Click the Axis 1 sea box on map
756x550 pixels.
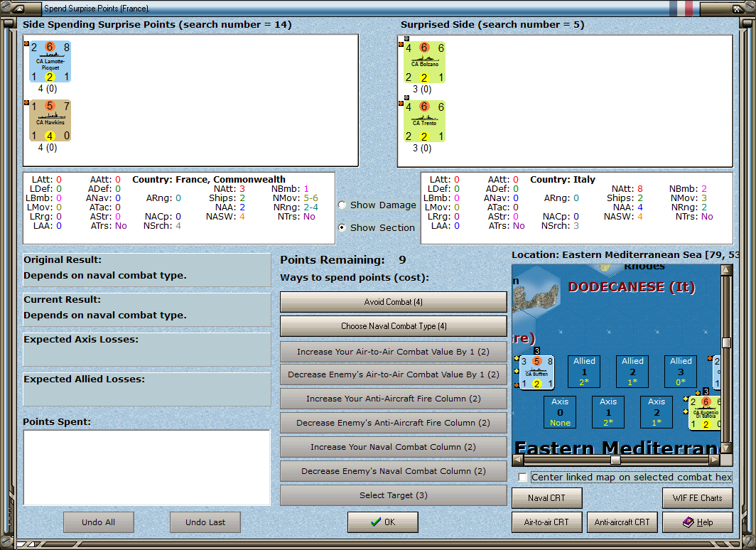coord(608,412)
